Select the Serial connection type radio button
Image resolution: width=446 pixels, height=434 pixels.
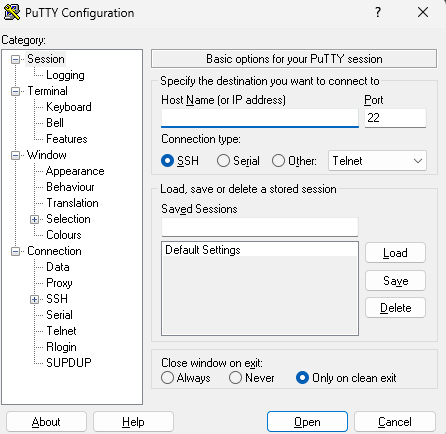coord(223,161)
